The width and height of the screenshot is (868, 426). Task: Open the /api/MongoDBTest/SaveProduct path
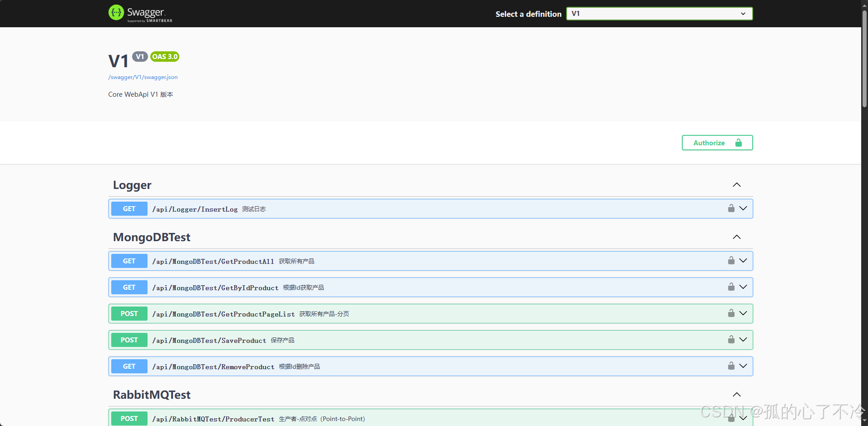(209, 341)
